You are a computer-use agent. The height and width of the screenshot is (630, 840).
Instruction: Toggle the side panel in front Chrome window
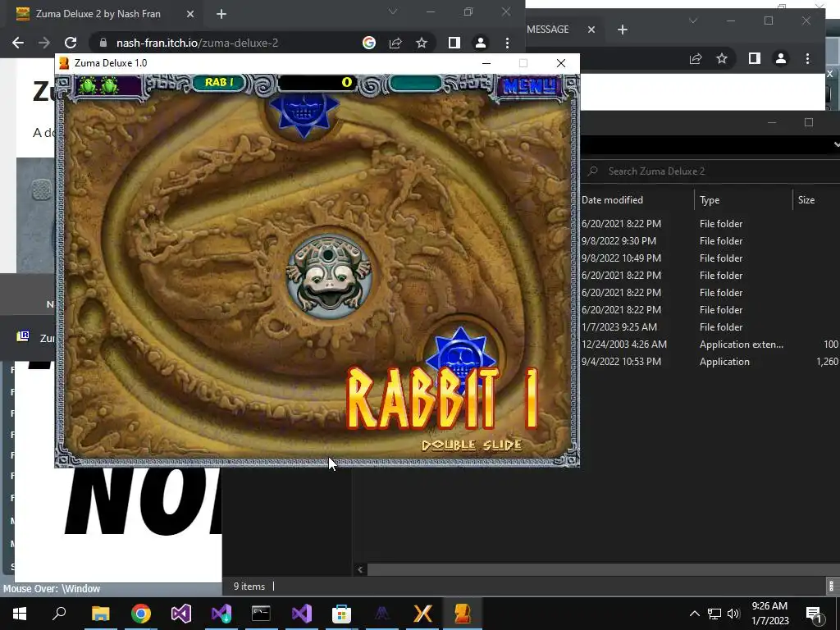click(454, 43)
